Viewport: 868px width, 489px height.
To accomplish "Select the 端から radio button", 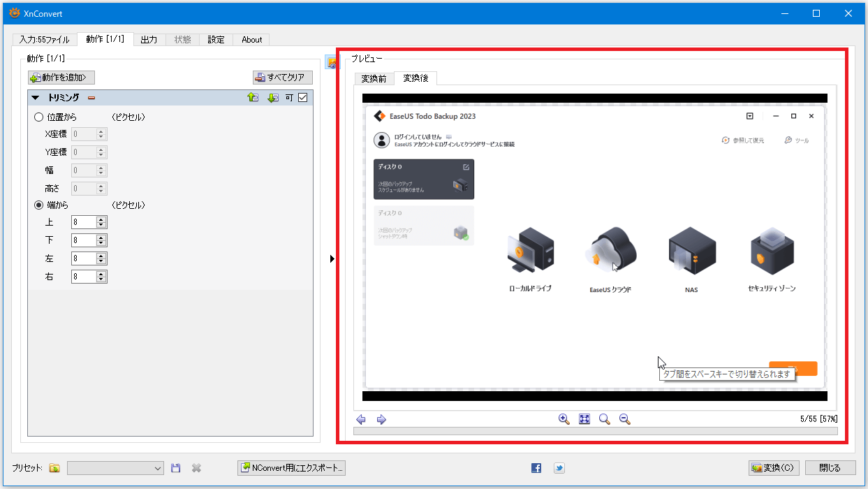I will coord(39,205).
